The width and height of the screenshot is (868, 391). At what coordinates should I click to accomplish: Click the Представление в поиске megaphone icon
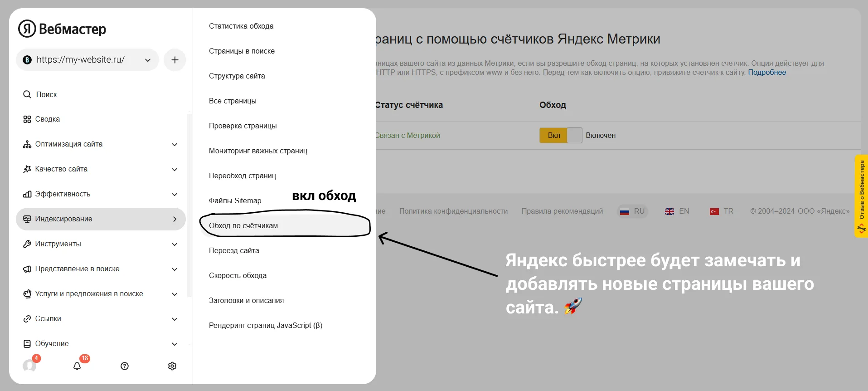27,269
